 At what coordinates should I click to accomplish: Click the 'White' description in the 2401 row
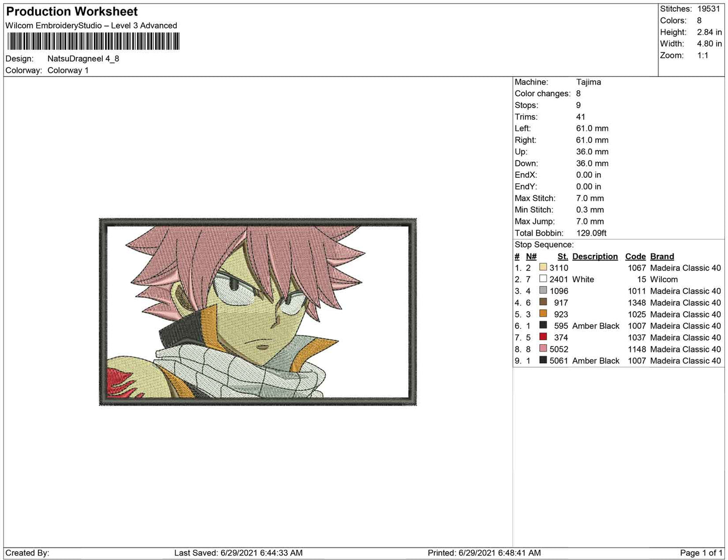tap(583, 279)
